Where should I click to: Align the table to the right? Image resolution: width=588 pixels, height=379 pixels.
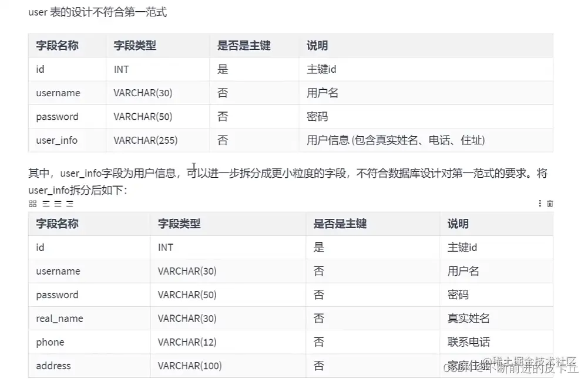70,204
